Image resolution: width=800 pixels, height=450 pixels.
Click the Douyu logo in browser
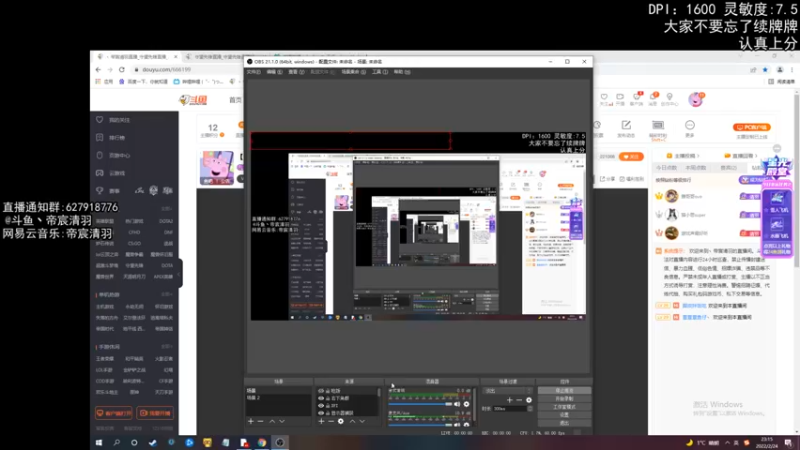click(193, 100)
